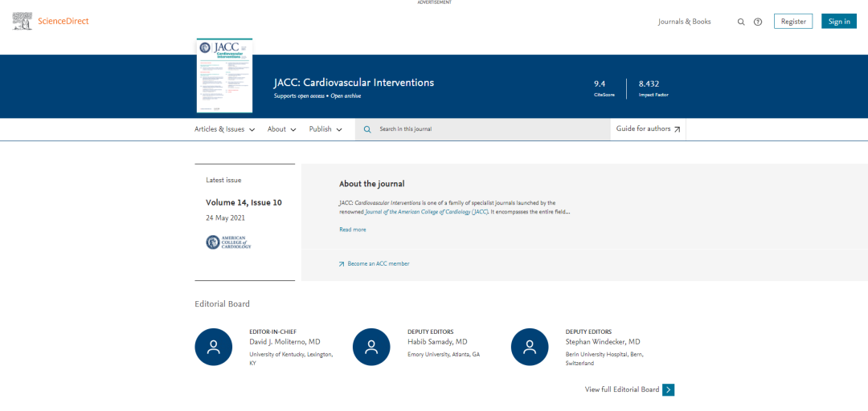
Task: Expand the Publish dropdown menu
Action: point(325,129)
